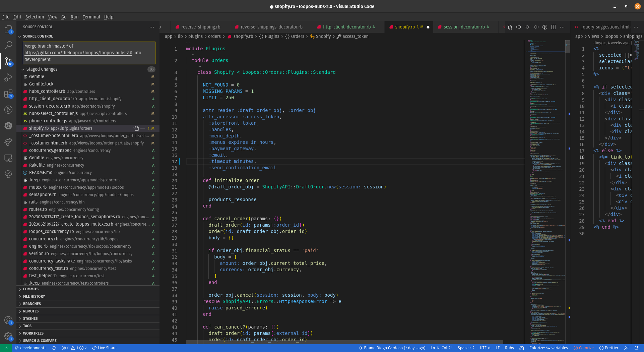
Task: Open changes with next revision icon
Action: [536, 27]
